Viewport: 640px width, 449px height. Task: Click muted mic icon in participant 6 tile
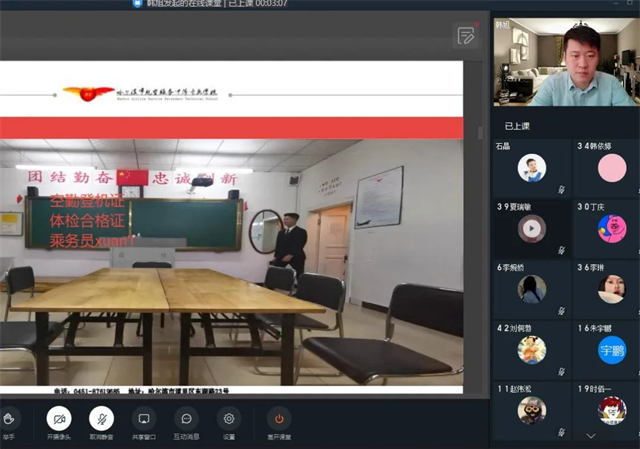tap(562, 311)
